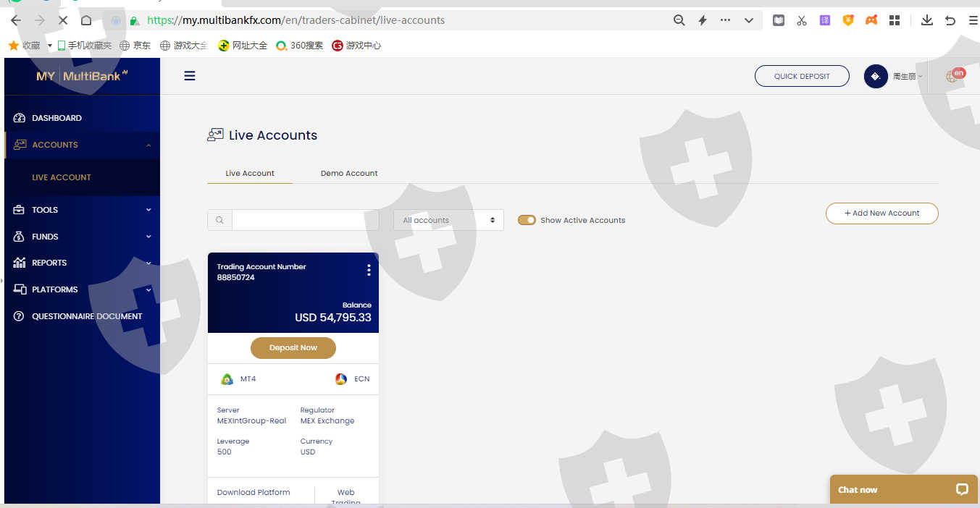Expand the PLATFORMS sidebar menu
Image resolution: width=980 pixels, height=508 pixels.
pos(82,289)
